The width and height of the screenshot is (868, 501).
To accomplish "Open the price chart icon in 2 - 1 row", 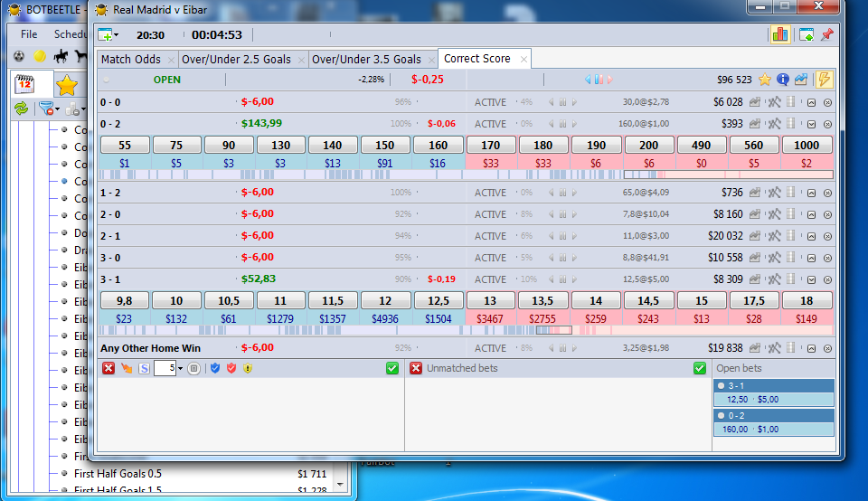I will pos(754,236).
